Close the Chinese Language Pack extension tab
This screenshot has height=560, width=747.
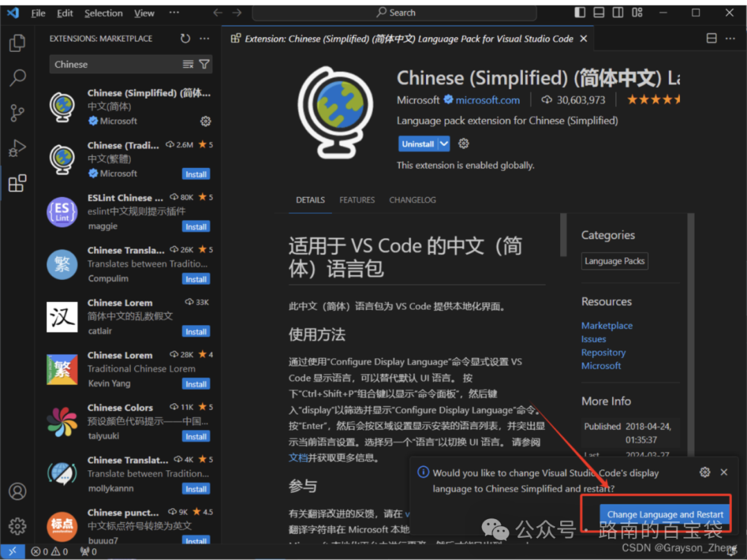584,39
